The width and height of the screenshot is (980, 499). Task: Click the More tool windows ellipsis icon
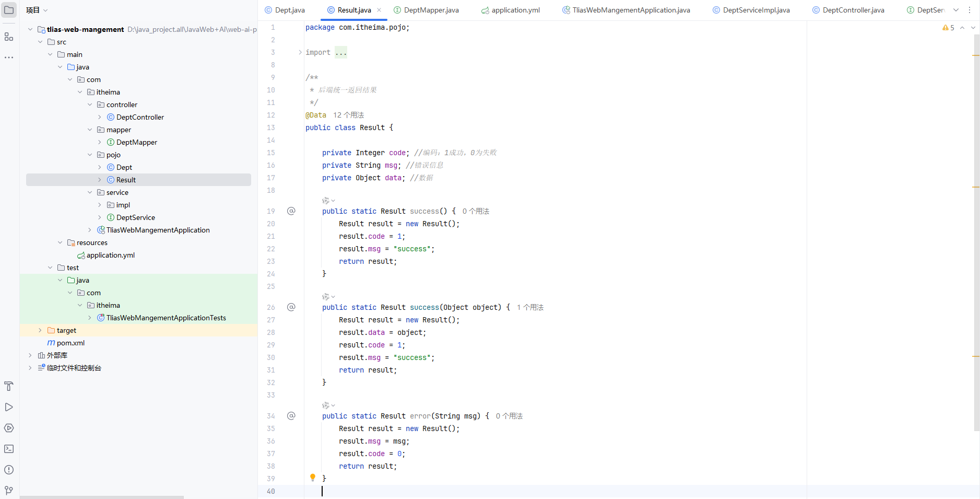click(9, 57)
